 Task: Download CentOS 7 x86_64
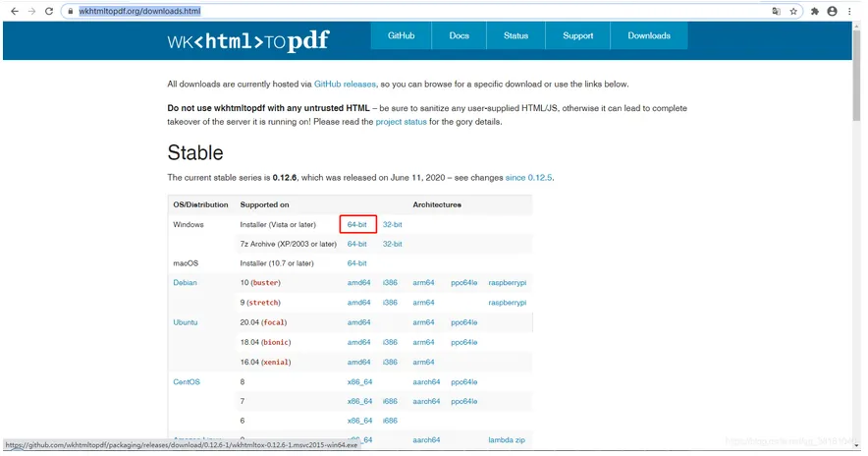click(359, 401)
